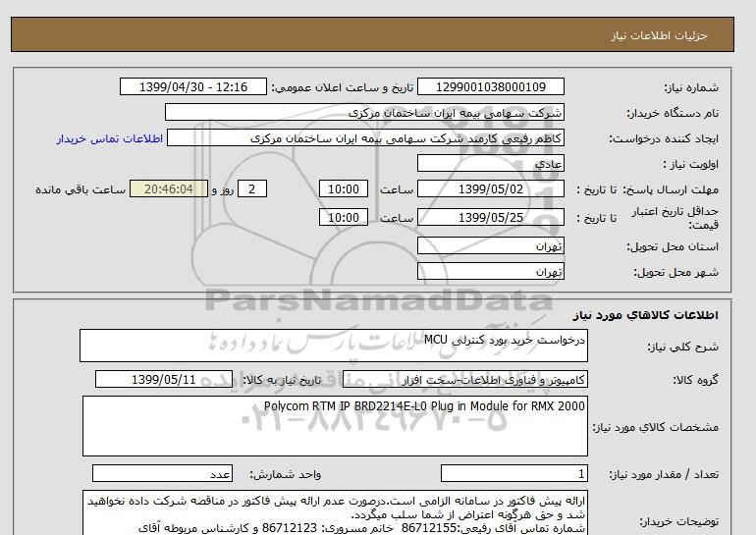756x535 pixels.
Task: Click the need date field 1399/05/11
Action: pyautogui.click(x=164, y=379)
